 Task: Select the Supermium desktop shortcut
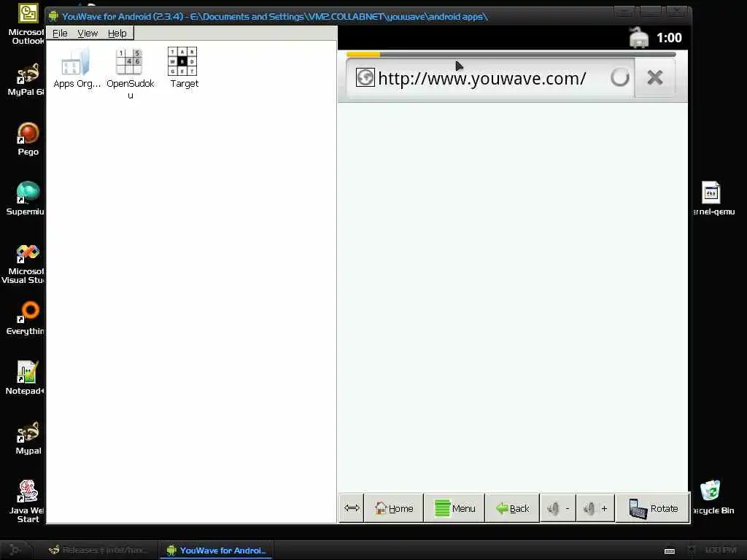(26, 198)
